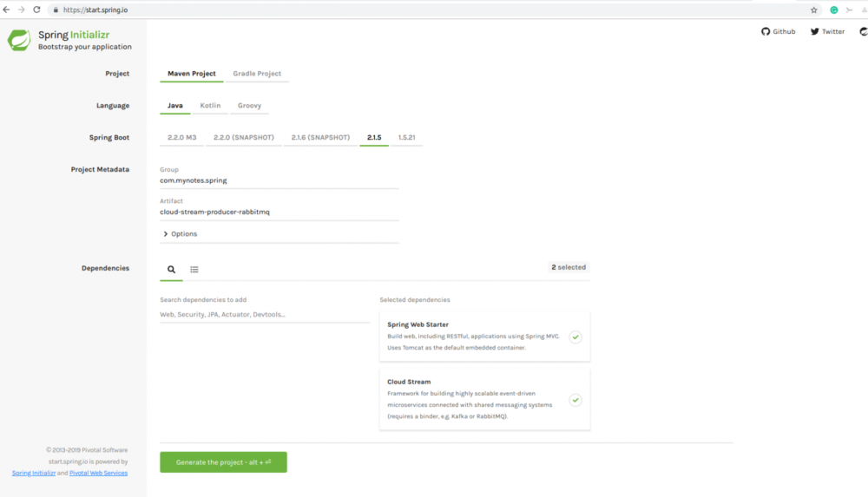Select Maven Project type

tap(192, 74)
